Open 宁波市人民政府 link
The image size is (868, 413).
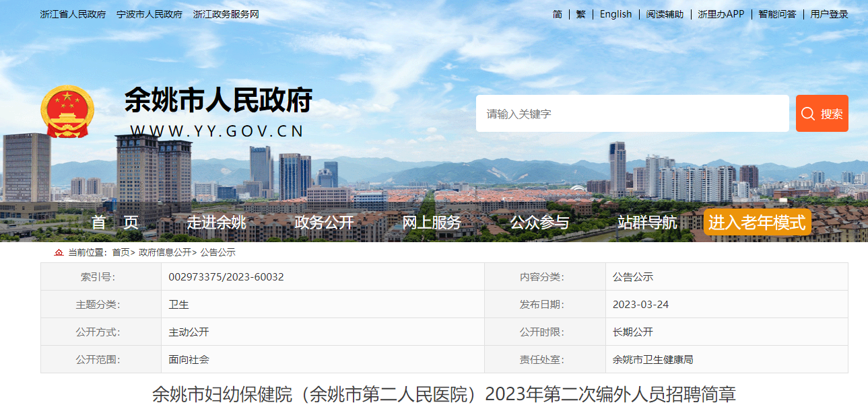click(x=149, y=14)
